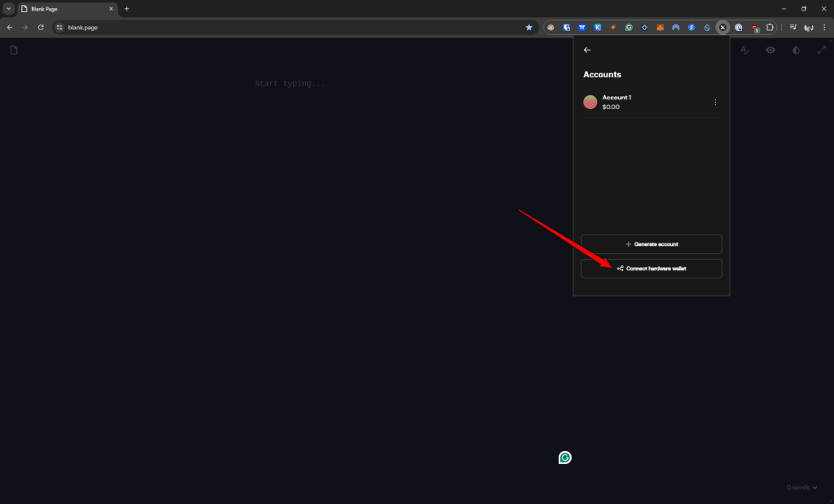The width and height of the screenshot is (834, 504).
Task: Click the Generate account button
Action: click(x=651, y=244)
